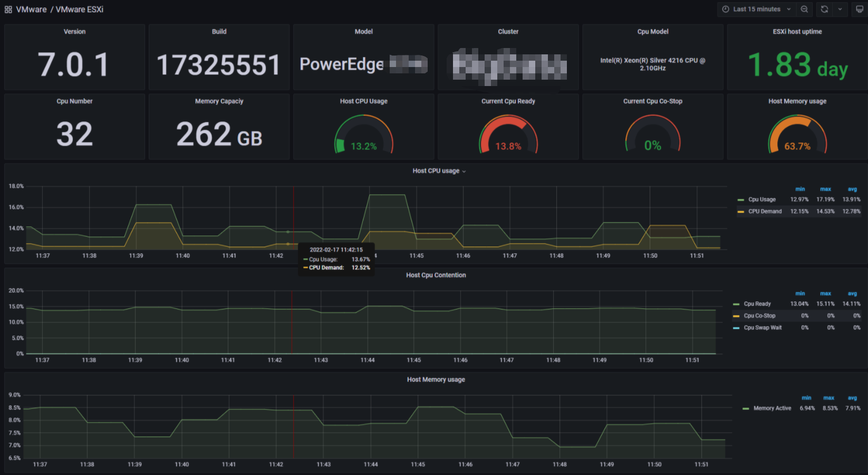Refresh the dashboard with the circular arrows icon
Viewport: 868px width, 475px height.
pyautogui.click(x=824, y=9)
